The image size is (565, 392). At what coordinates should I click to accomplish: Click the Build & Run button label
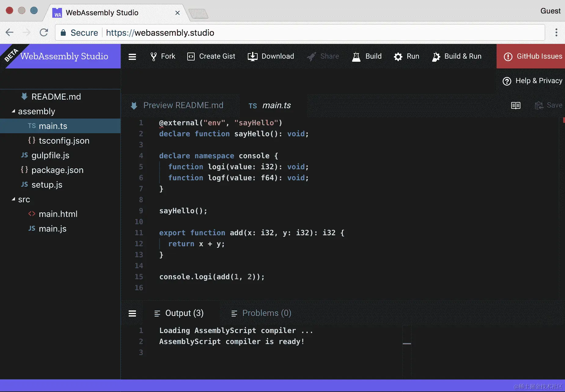click(463, 57)
